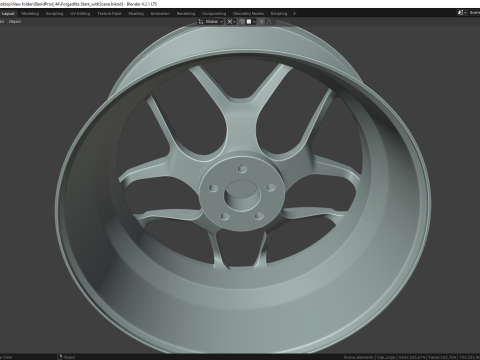This screenshot has width=480, height=360.
Task: Open the Animation workspace tab
Action: [160, 14]
